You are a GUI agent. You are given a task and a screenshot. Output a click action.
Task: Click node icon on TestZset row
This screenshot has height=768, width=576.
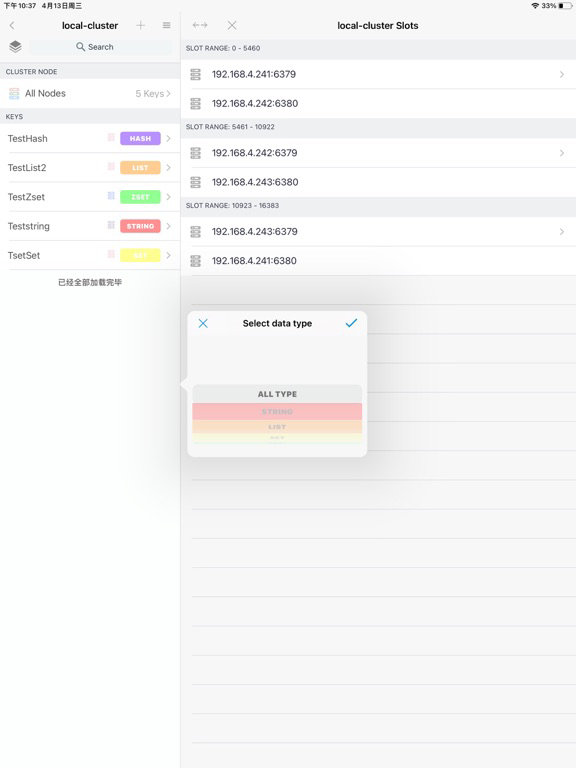(111, 196)
